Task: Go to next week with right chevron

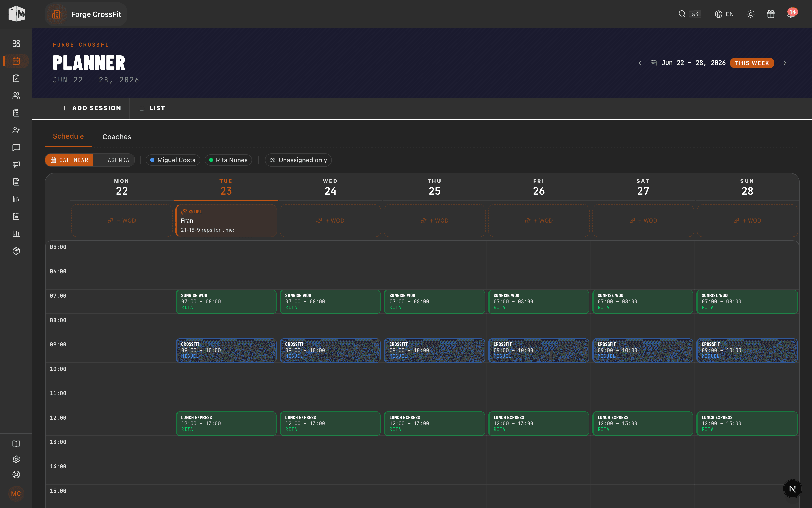Action: coord(785,63)
